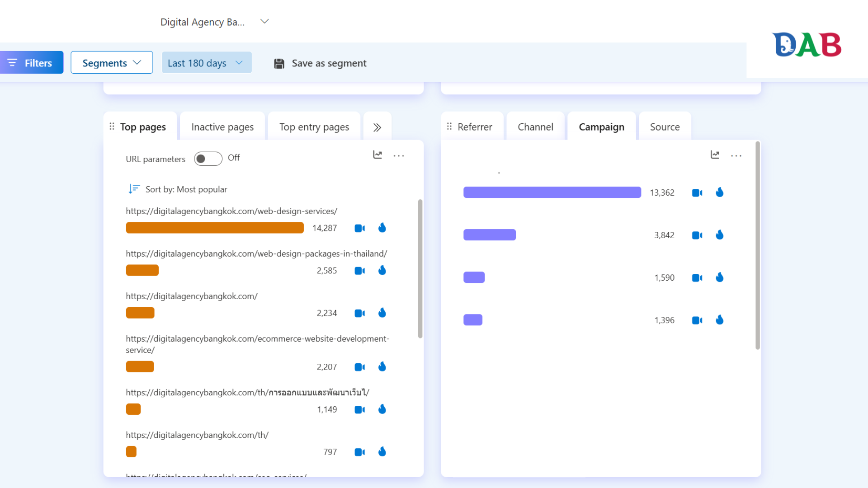Select the Channel tab

click(535, 127)
